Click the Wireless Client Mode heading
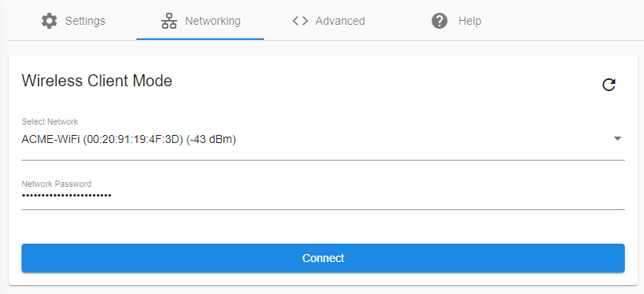The width and height of the screenshot is (644, 294). [97, 81]
